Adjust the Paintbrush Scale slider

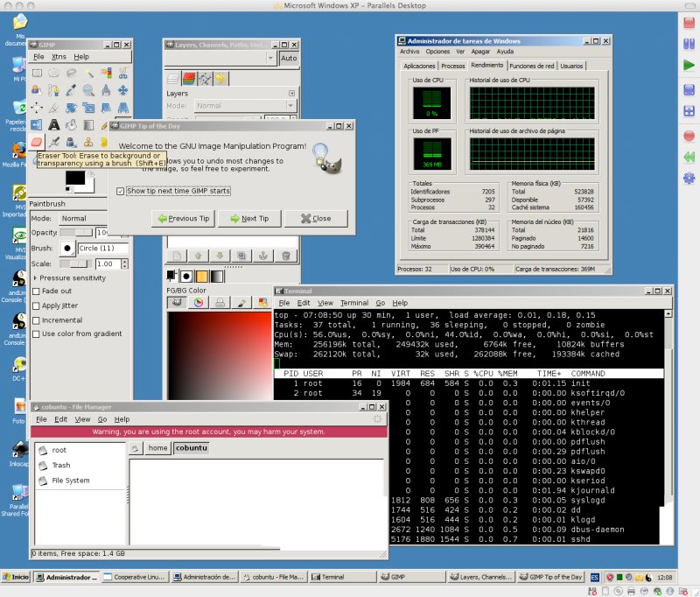point(76,263)
